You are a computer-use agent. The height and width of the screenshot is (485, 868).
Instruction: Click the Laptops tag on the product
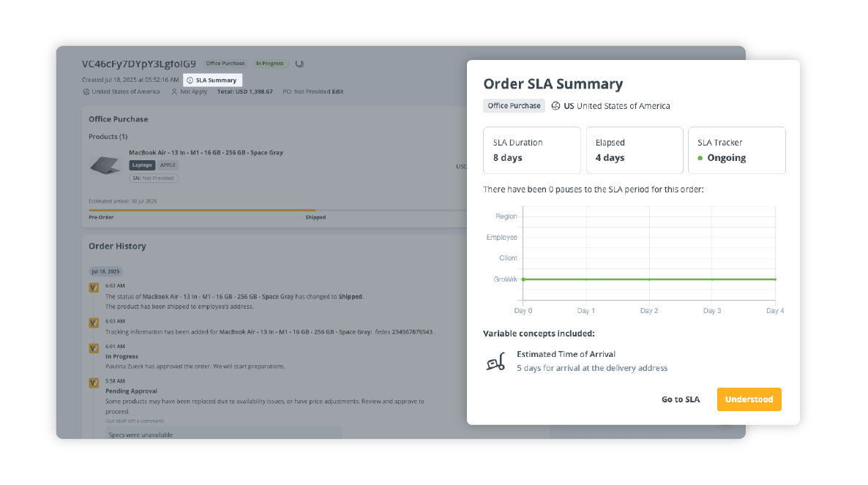point(142,165)
